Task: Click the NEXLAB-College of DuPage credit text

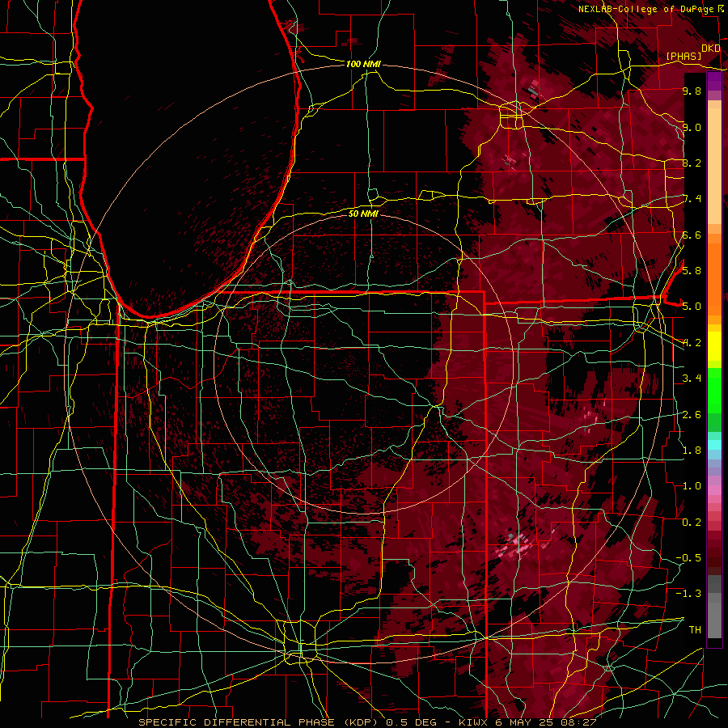Action: pyautogui.click(x=646, y=9)
